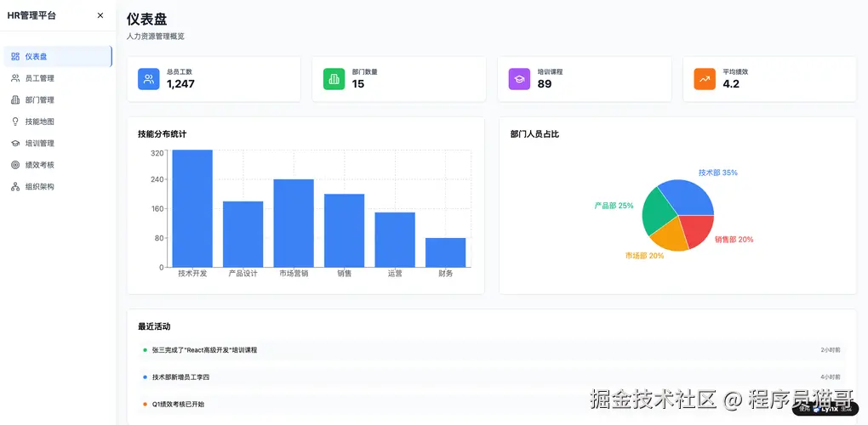Click the 产品设计 bar in the chart

(243, 235)
